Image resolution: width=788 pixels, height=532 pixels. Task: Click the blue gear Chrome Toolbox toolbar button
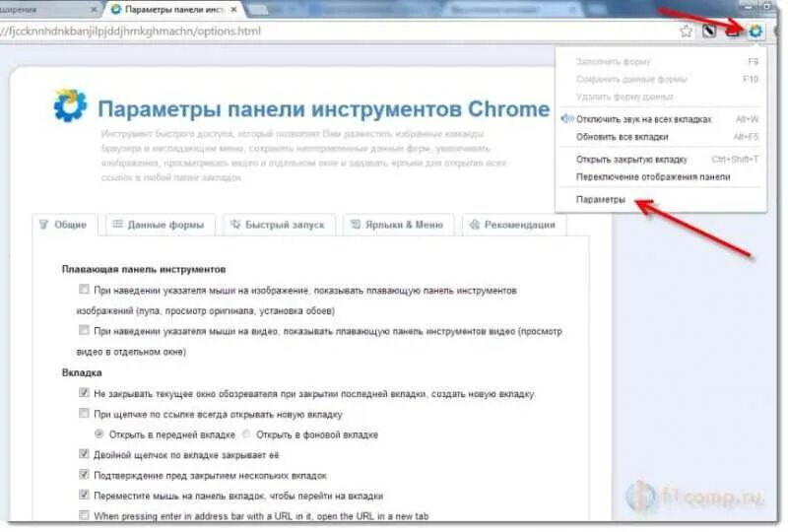coord(755,32)
